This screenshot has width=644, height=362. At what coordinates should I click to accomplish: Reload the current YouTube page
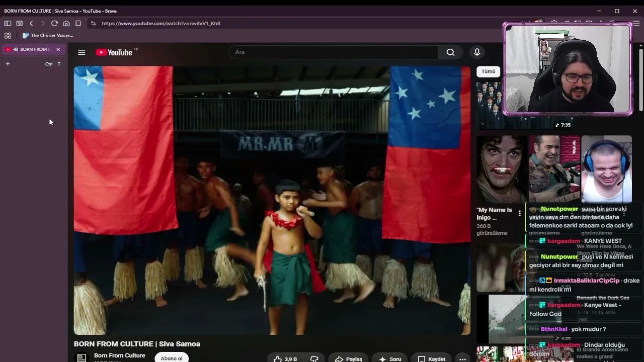[x=54, y=23]
